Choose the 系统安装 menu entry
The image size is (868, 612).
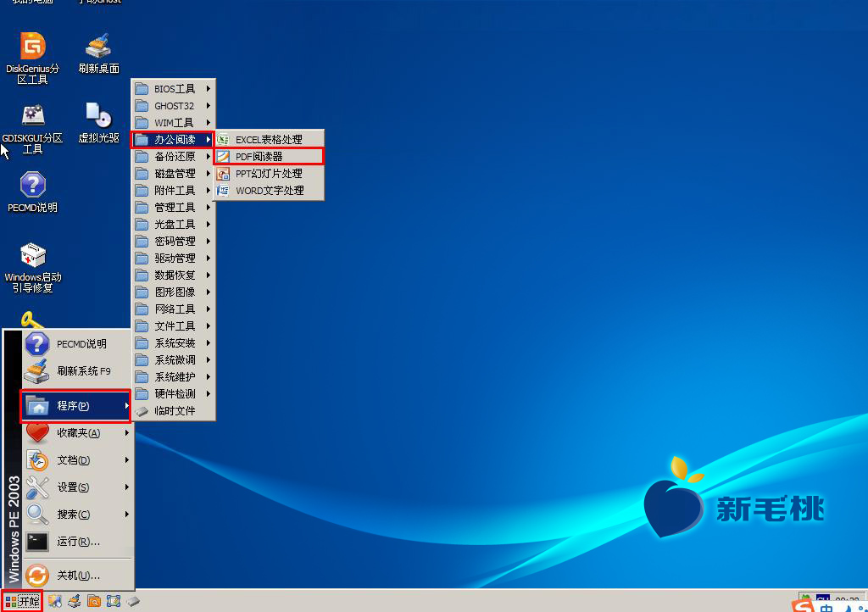173,343
